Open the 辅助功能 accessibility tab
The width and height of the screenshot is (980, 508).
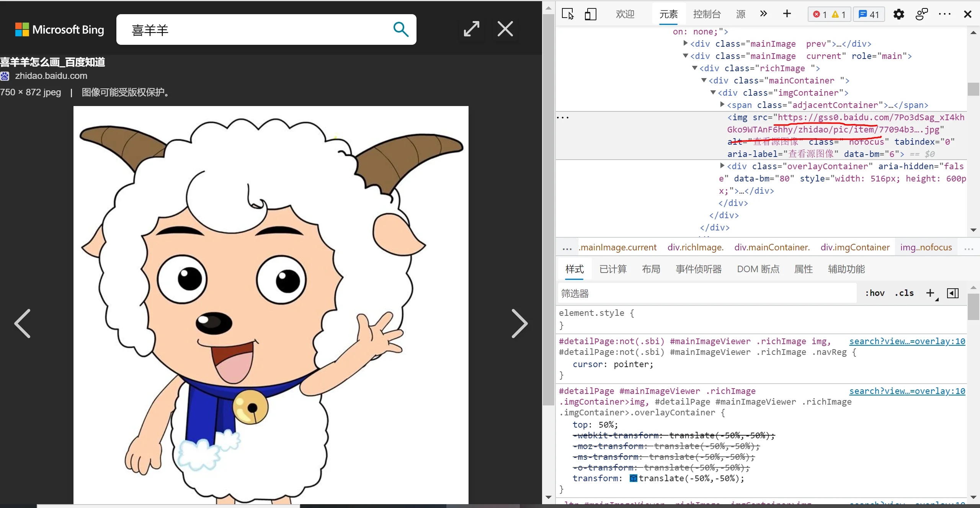tap(846, 269)
